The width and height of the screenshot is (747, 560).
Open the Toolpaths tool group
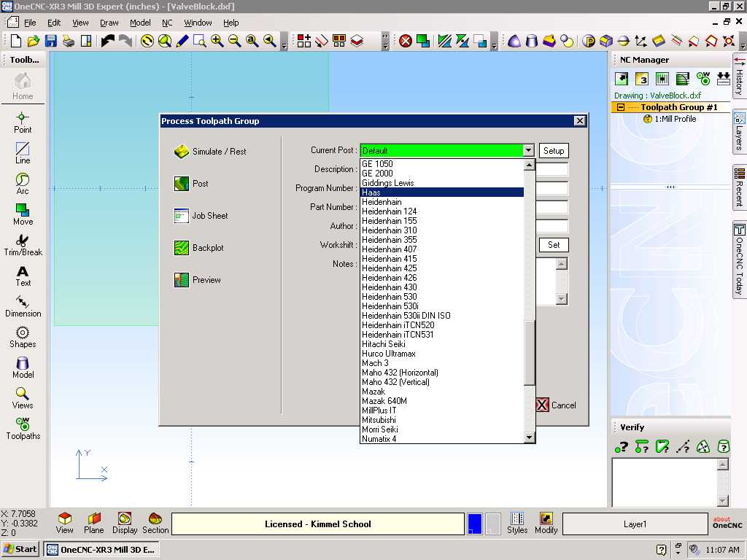coord(23,429)
